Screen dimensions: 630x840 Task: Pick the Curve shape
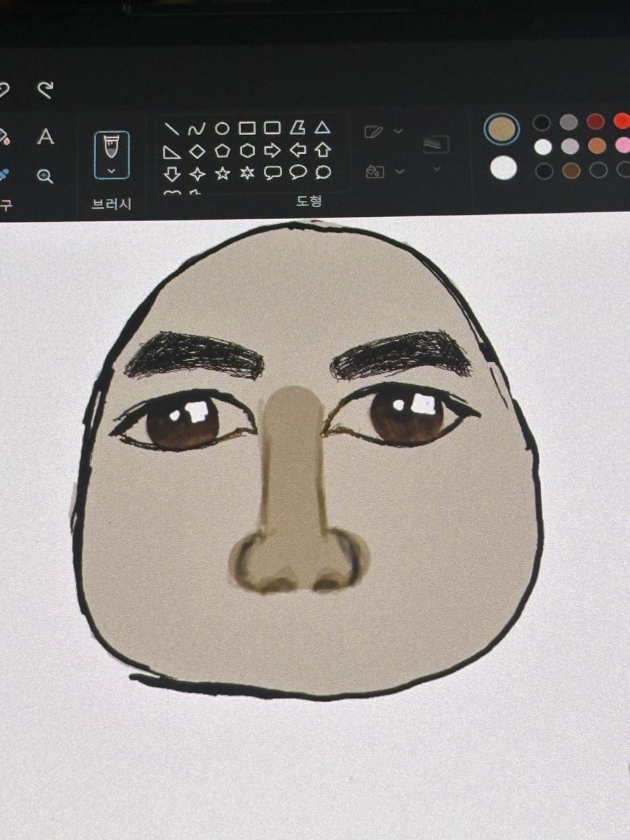197,129
